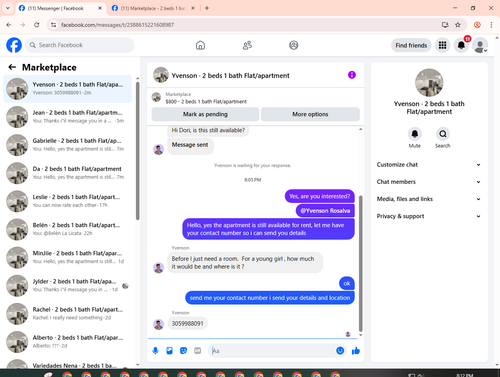The width and height of the screenshot is (500, 377).
Task: Open the Groups icon in top navigation
Action: [294, 45]
